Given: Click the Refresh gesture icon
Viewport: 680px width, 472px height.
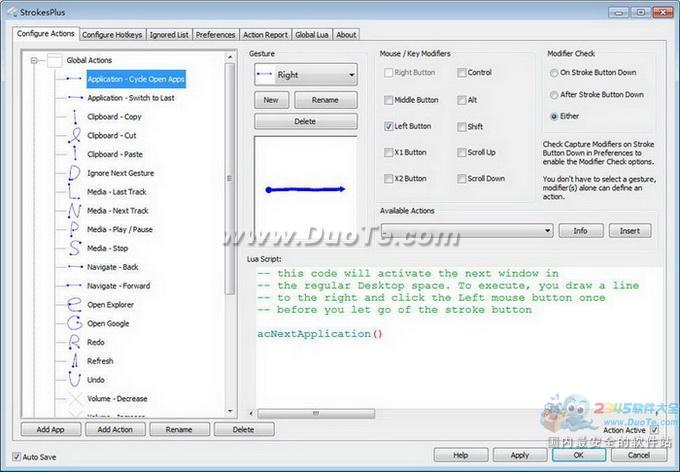Looking at the screenshot, I should point(75,361).
